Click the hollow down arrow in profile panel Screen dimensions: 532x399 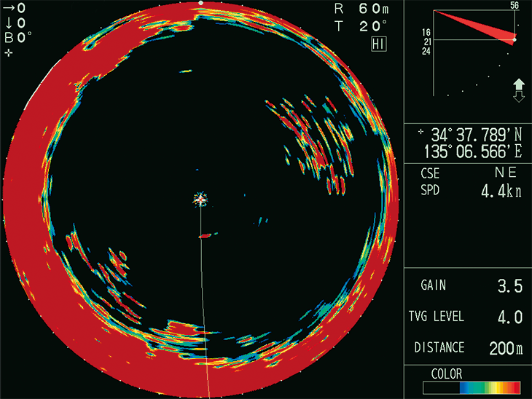(x=519, y=97)
